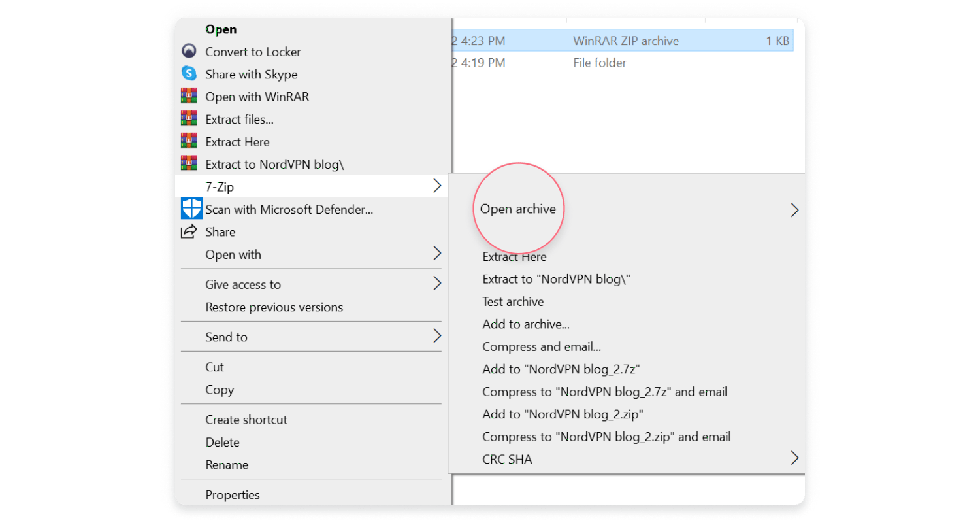Choose Extract to NordVPN blog\ in main menu
Screen dimensions: 980x523
pos(274,164)
